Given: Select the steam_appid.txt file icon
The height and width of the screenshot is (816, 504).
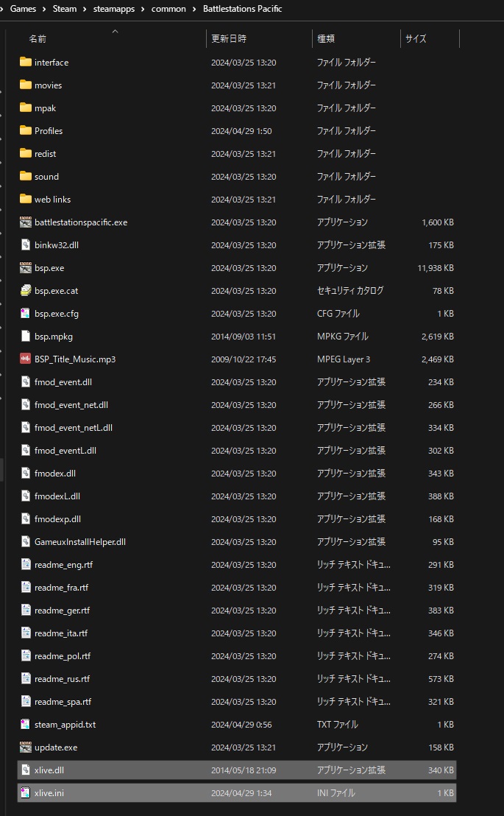Looking at the screenshot, I should [x=26, y=725].
